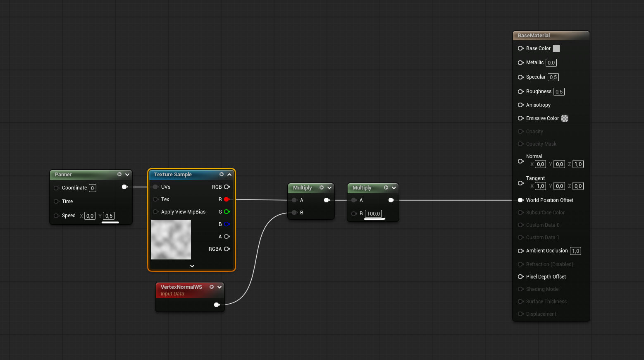Click the blue B output pin on Texture Sample
This screenshot has width=644, height=360.
tap(227, 224)
